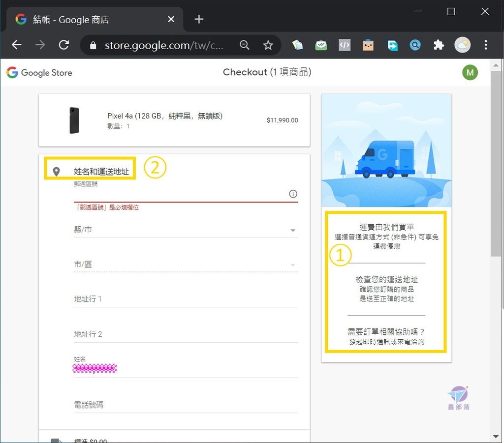Click 運費由我們買單 heading
504x443 pixels.
[x=386, y=227]
